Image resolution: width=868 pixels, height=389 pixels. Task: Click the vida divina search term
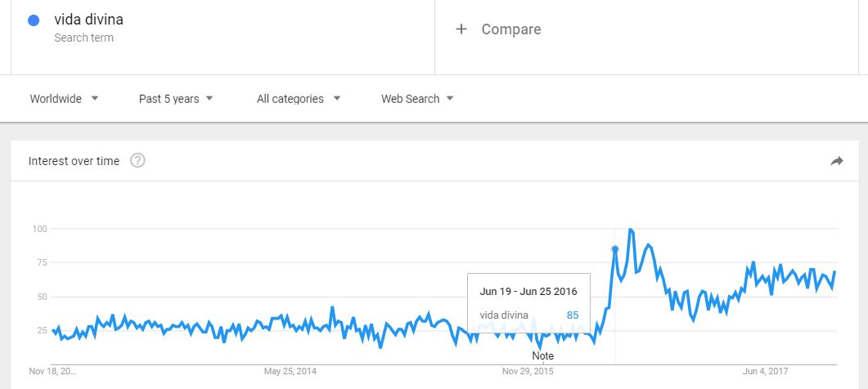pyautogui.click(x=88, y=20)
